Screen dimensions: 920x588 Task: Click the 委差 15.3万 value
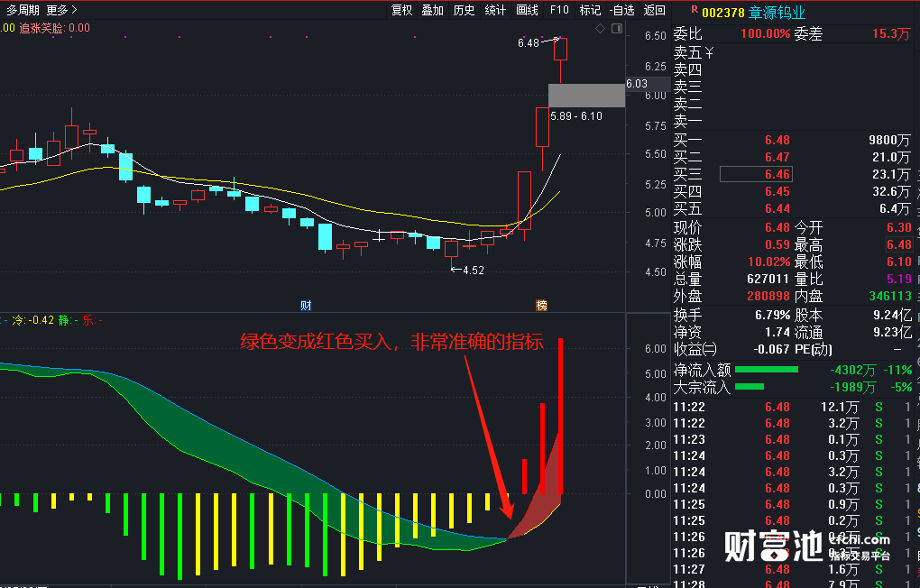pos(890,33)
